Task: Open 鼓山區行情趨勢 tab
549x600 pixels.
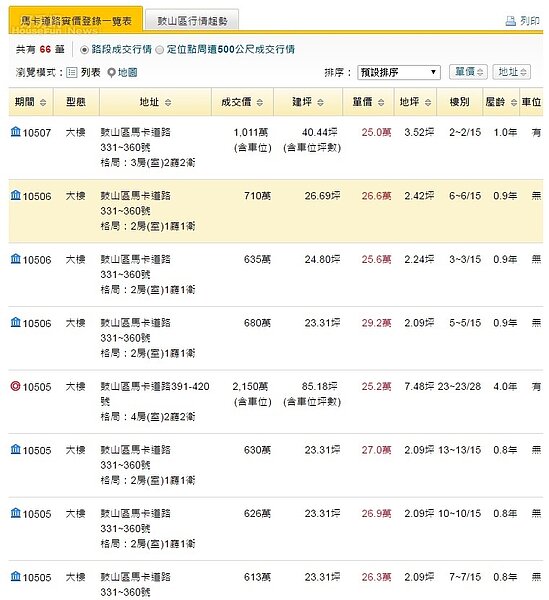Action: pos(192,21)
